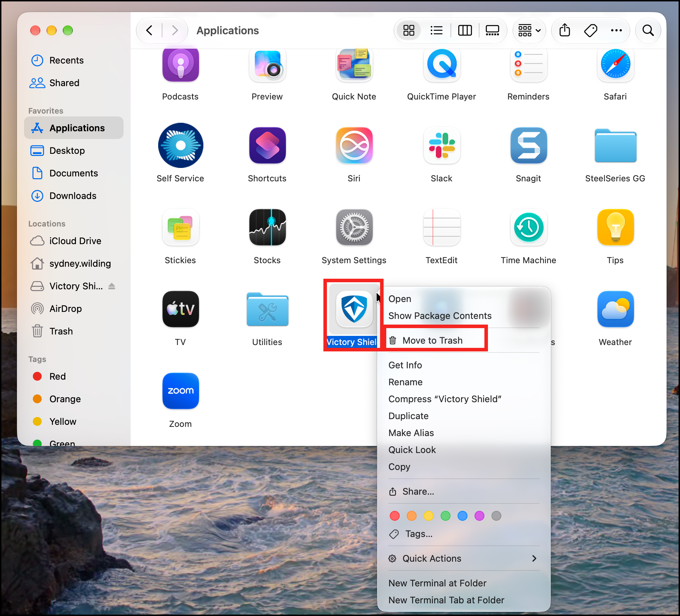Select the QuickTime Player icon
680x616 pixels.
442,65
